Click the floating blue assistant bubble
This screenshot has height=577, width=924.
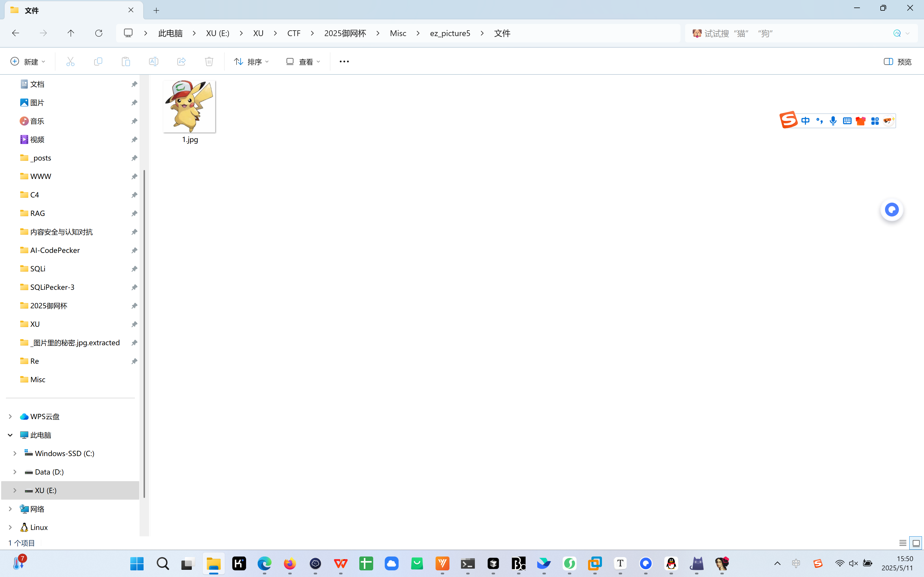click(892, 210)
